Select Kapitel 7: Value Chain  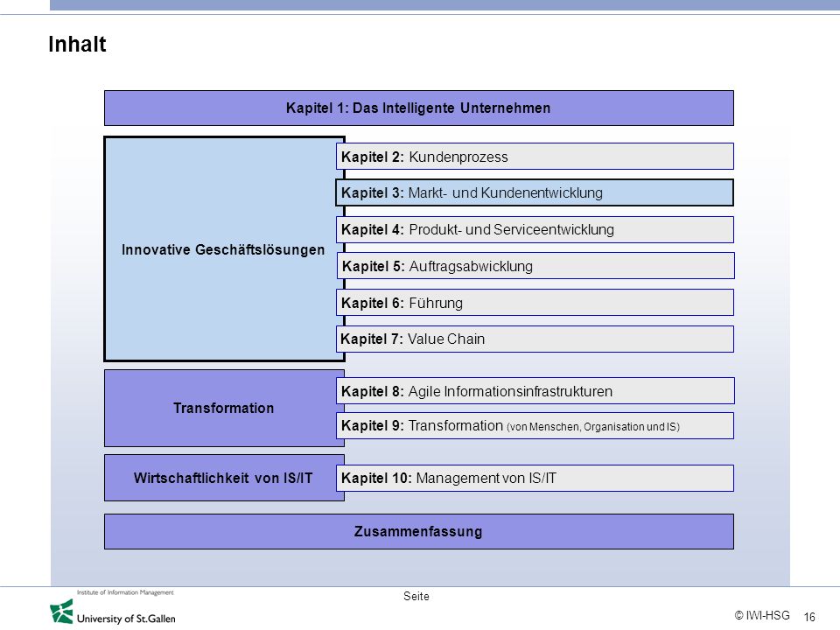tap(535, 339)
